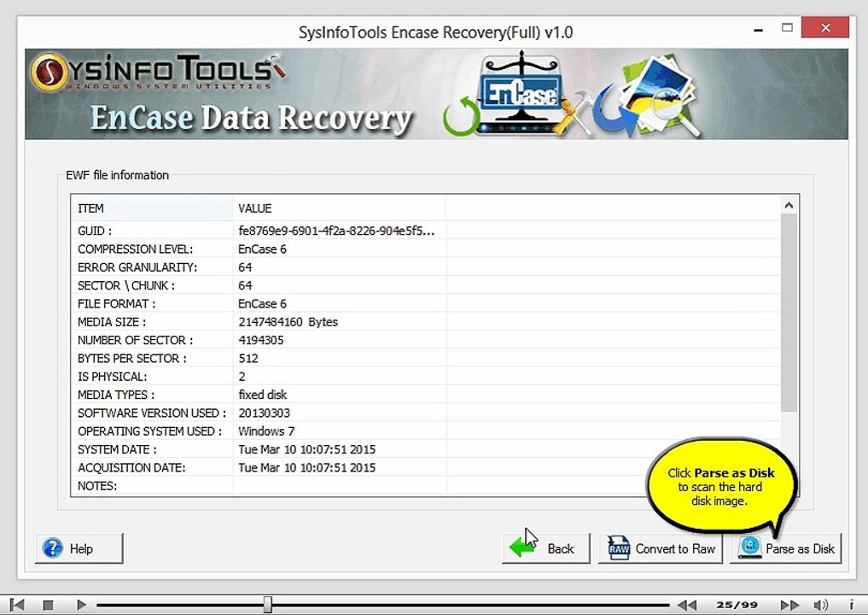Minimize the Encase Recovery window
This screenshot has height=615, width=868.
(x=759, y=29)
